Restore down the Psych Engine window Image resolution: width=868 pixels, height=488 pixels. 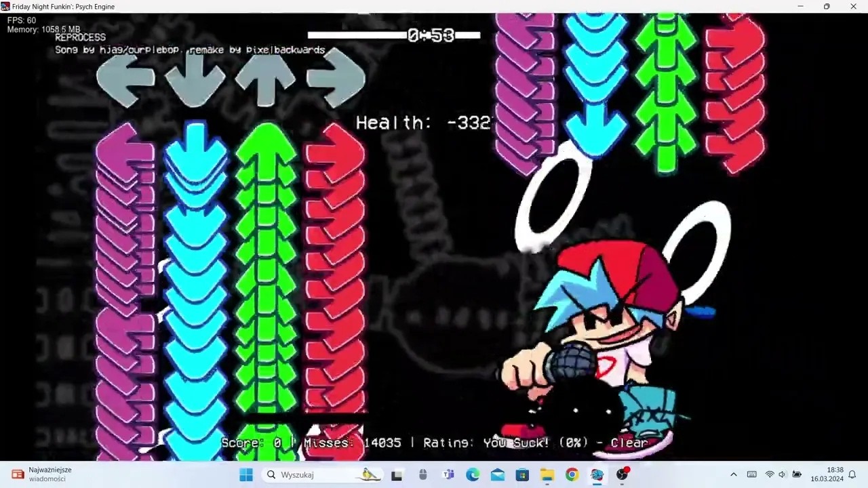827,6
